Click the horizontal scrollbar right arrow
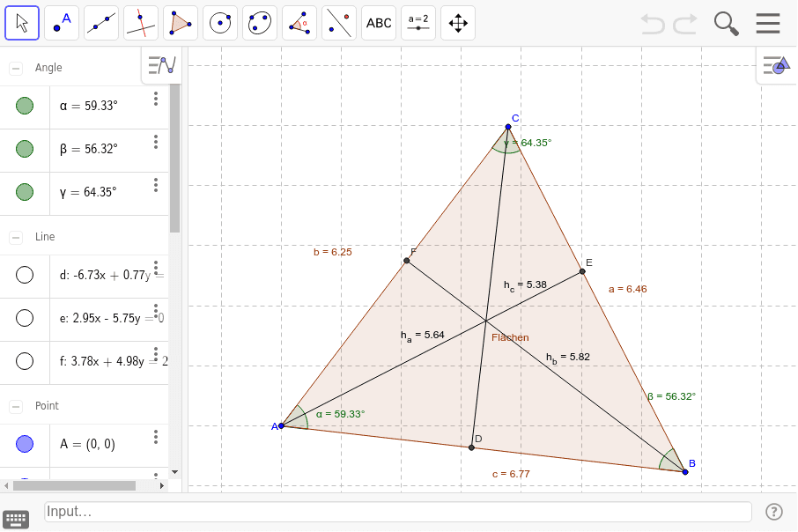The width and height of the screenshot is (798, 532). click(x=162, y=485)
